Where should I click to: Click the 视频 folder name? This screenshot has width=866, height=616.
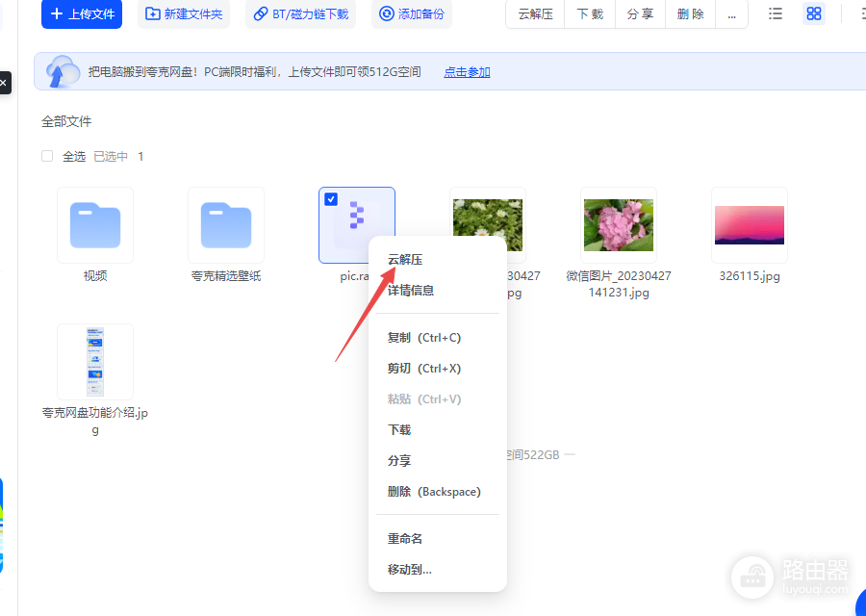[x=95, y=276]
